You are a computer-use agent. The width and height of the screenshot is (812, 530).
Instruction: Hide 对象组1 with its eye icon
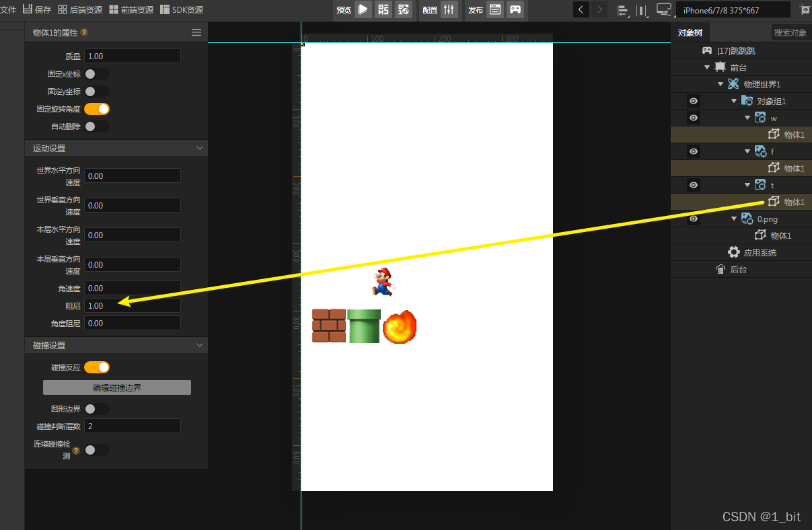(694, 101)
